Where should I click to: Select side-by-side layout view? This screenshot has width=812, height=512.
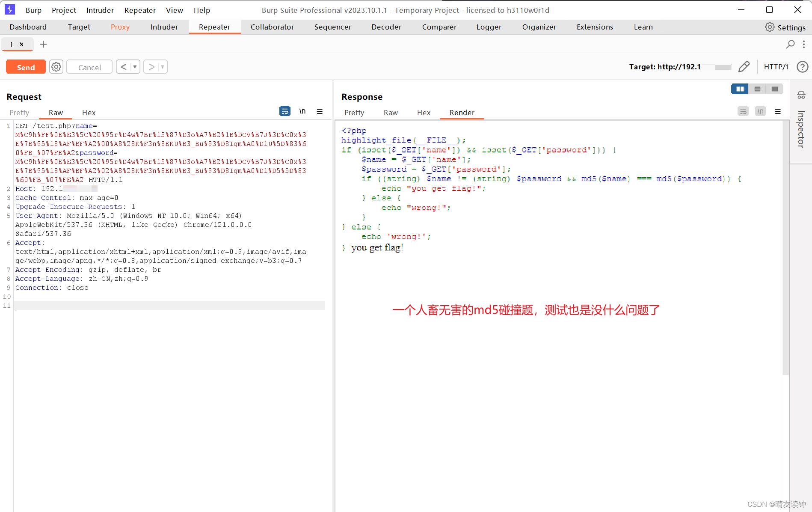click(x=740, y=89)
